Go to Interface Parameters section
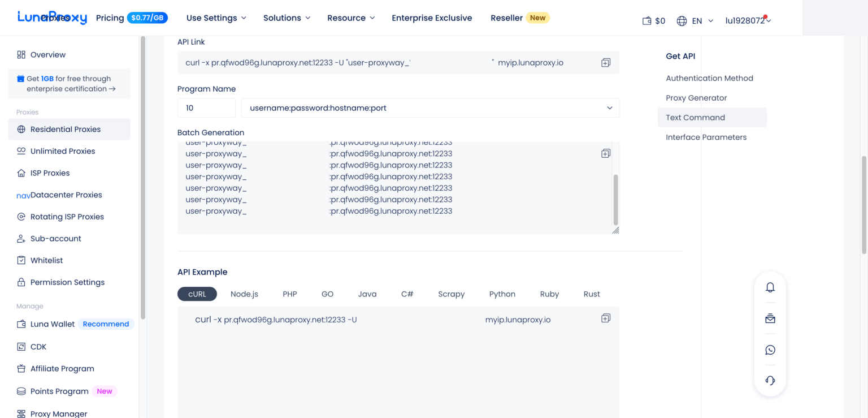Image resolution: width=868 pixels, height=418 pixels. (x=706, y=137)
